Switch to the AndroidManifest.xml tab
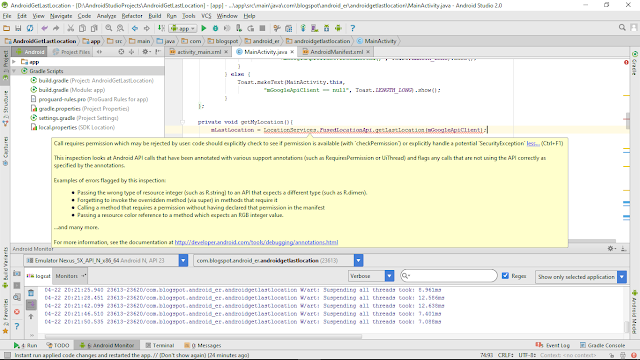Image resolution: width=640 pixels, height=360 pixels. click(x=336, y=52)
